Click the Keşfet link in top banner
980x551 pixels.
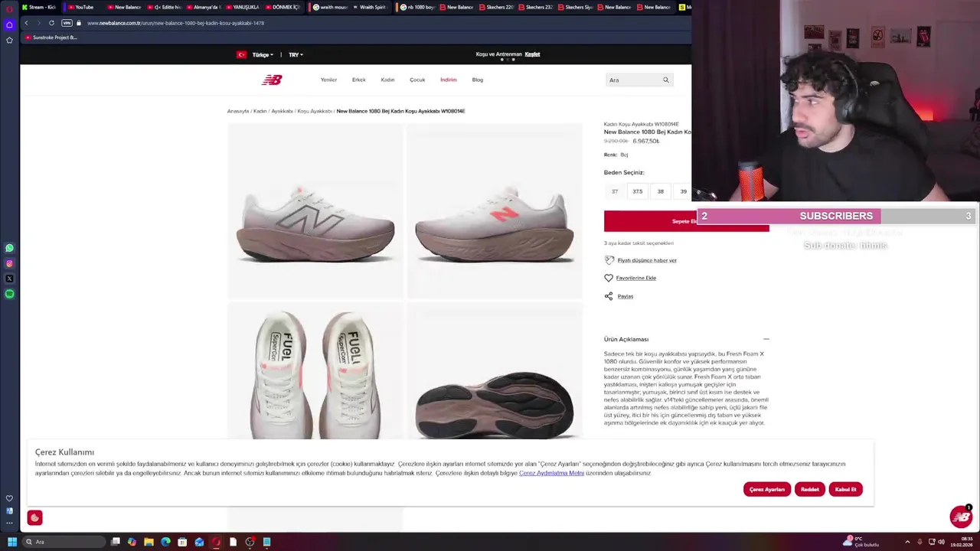[532, 54]
